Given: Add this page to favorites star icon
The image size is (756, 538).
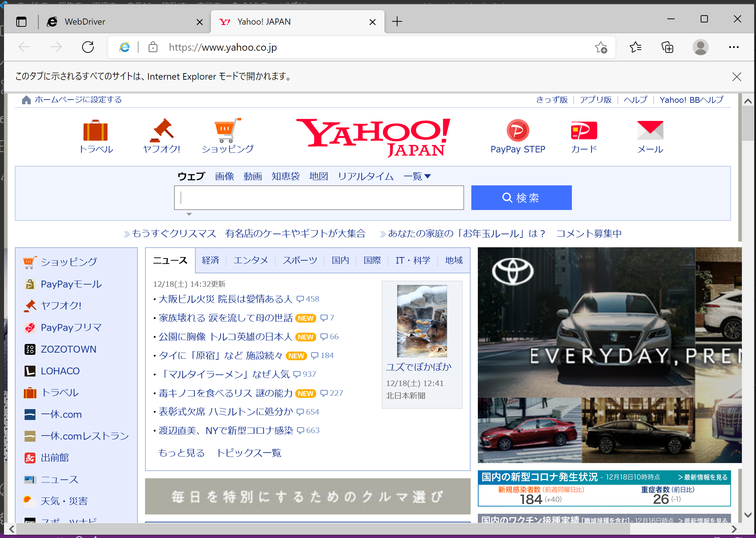Looking at the screenshot, I should pos(601,47).
